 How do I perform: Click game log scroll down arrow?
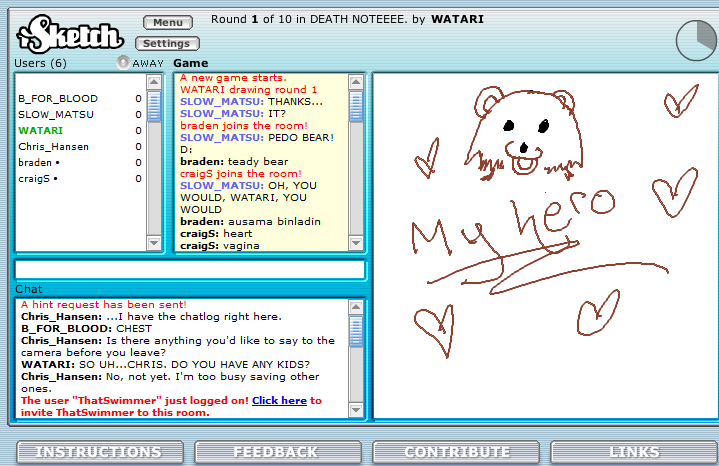coord(356,243)
